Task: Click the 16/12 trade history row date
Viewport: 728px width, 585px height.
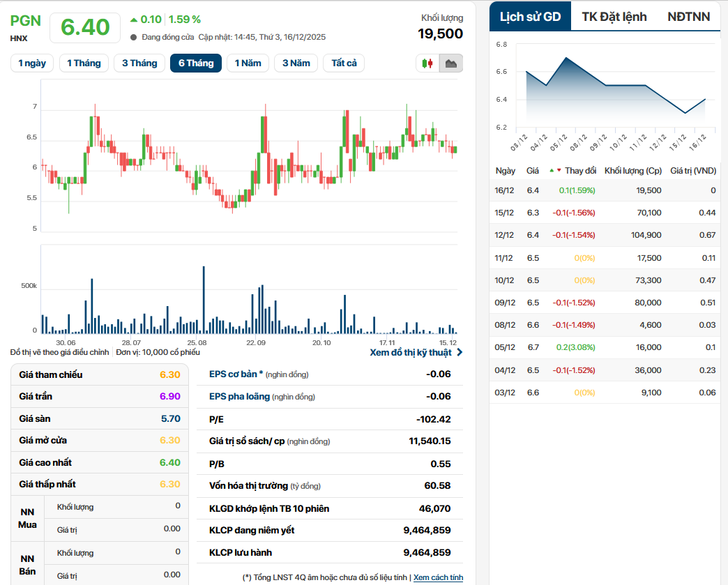Action: pos(504,190)
